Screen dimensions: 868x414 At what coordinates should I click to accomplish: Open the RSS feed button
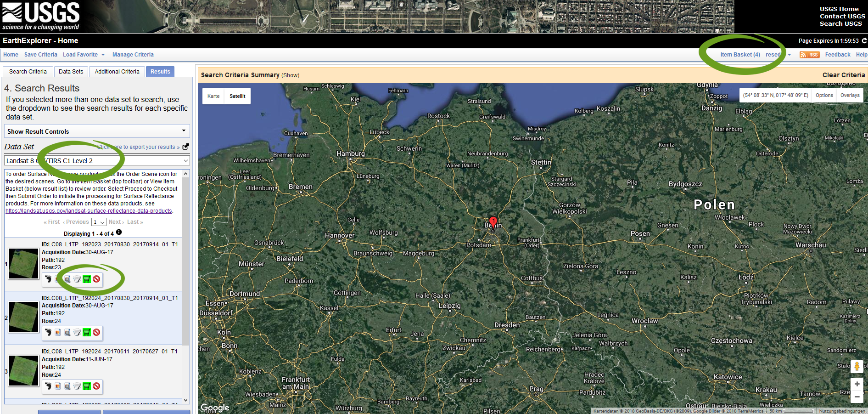(809, 55)
